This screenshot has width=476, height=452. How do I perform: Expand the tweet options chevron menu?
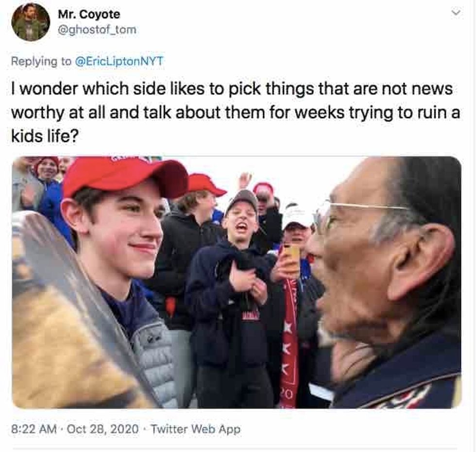click(456, 13)
